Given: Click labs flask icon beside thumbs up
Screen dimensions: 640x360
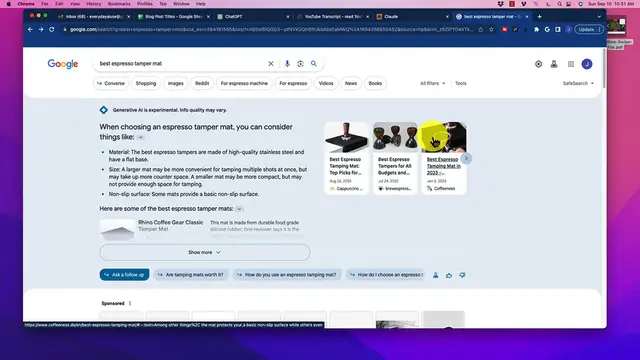Looking at the screenshot, I should (436, 276).
